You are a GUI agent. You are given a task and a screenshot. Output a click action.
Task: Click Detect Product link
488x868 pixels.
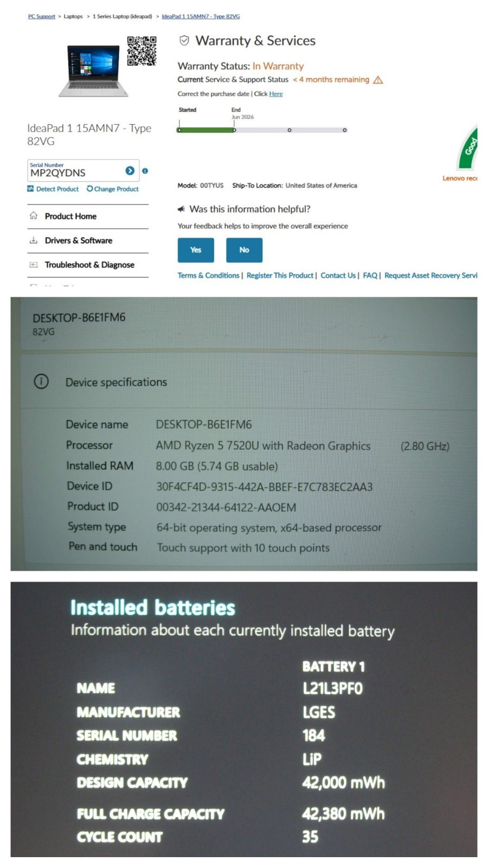point(53,189)
